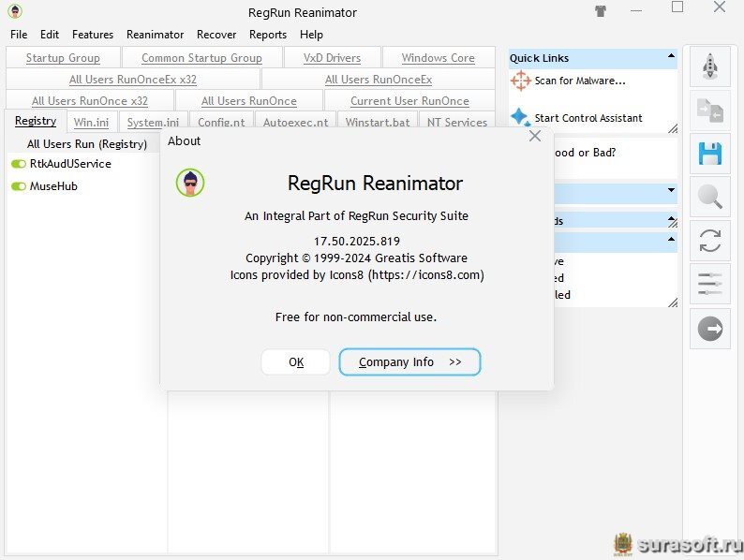This screenshot has width=744, height=560.
Task: Switch to All Users RunOnceEx tab
Action: (x=379, y=80)
